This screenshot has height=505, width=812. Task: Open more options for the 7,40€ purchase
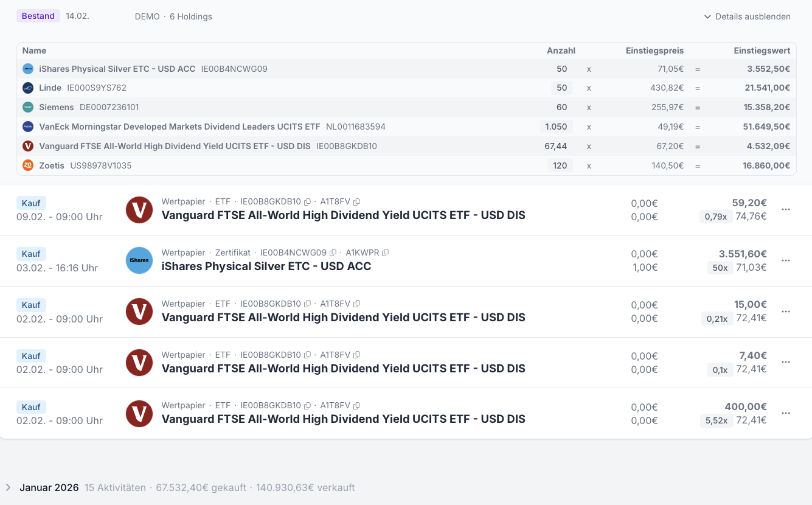[786, 362]
